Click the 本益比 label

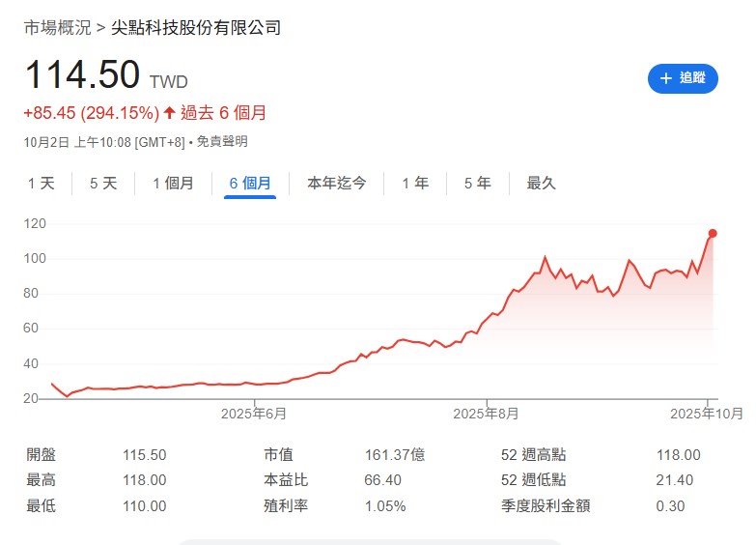click(x=286, y=480)
